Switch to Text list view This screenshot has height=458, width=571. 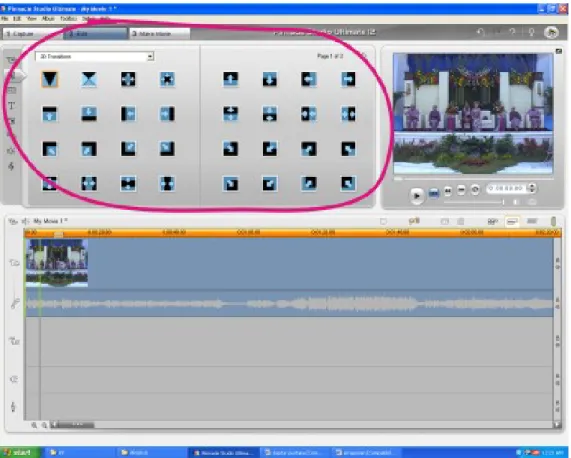click(x=532, y=221)
